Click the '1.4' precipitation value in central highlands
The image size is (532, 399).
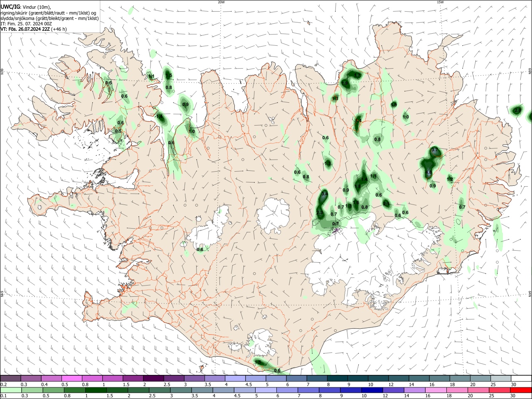pos(364,179)
